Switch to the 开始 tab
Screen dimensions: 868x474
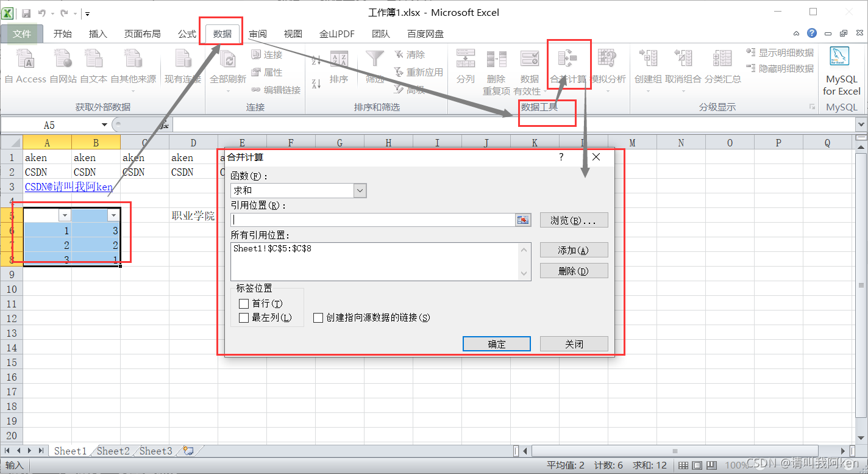click(62, 34)
